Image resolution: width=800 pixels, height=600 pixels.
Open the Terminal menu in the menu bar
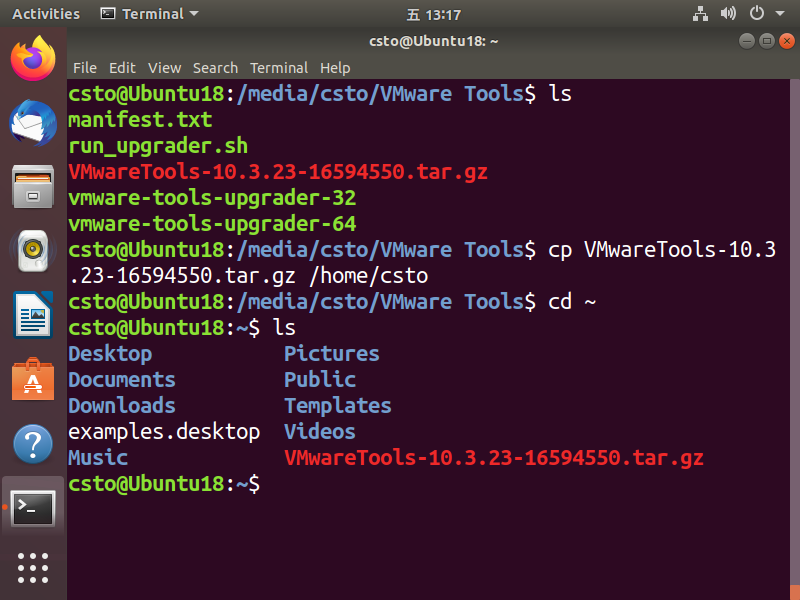click(279, 68)
